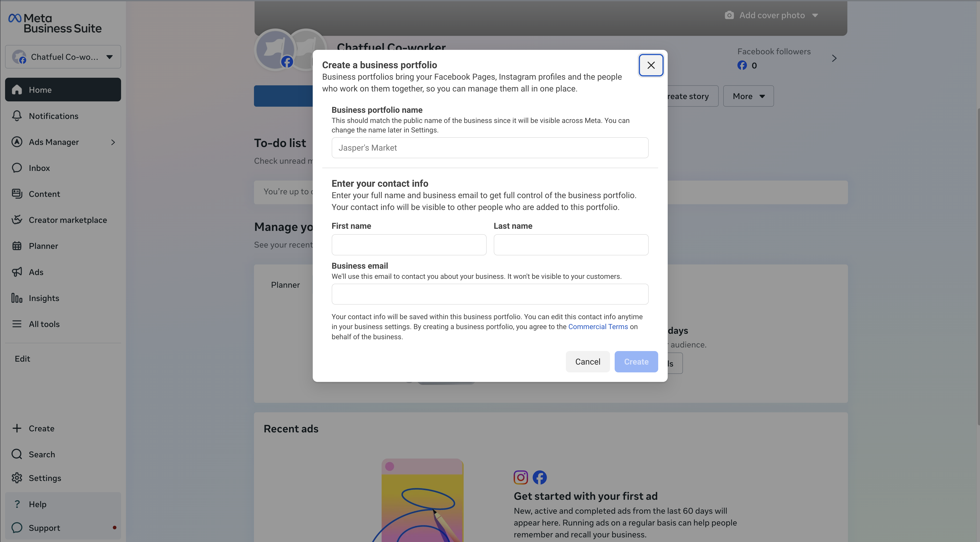Open the Chatfuel Co-worker account dropdown
The width and height of the screenshot is (980, 542).
tap(63, 57)
